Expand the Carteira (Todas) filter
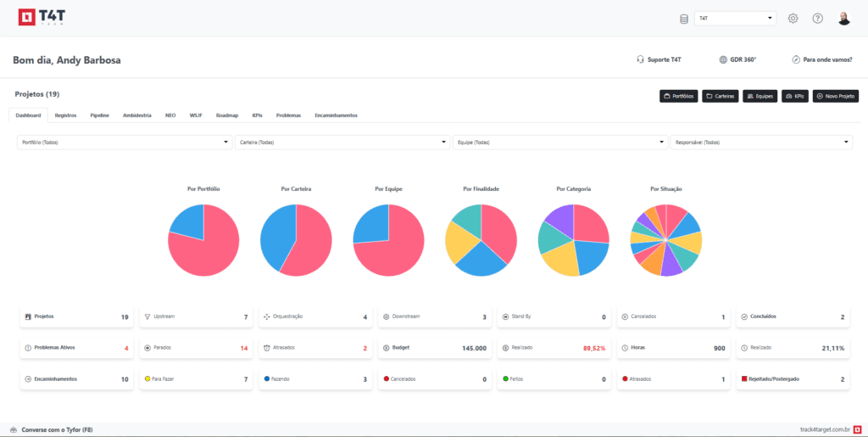This screenshot has height=437, width=868. pyautogui.click(x=342, y=143)
